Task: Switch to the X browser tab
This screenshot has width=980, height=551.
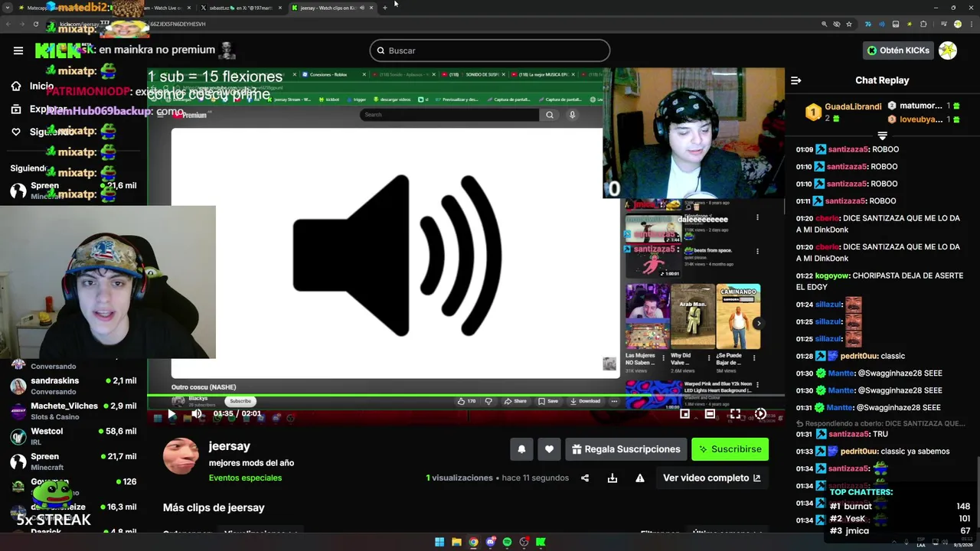Action: coord(240,8)
